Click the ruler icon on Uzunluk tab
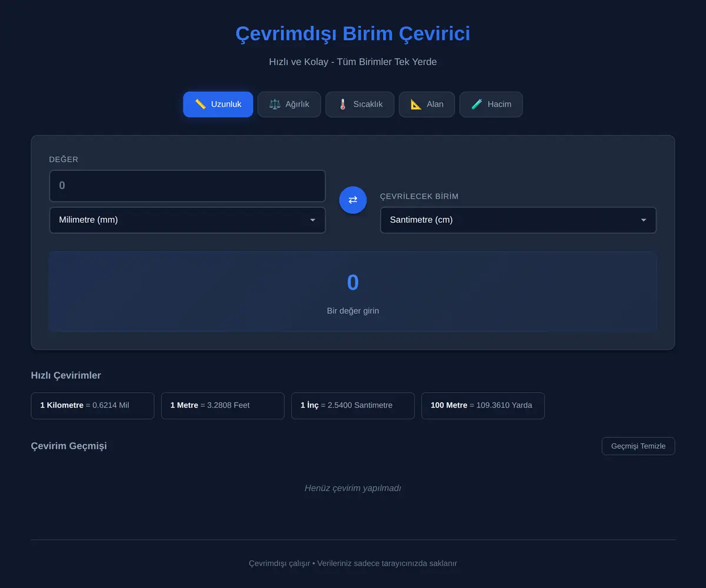 tap(200, 104)
